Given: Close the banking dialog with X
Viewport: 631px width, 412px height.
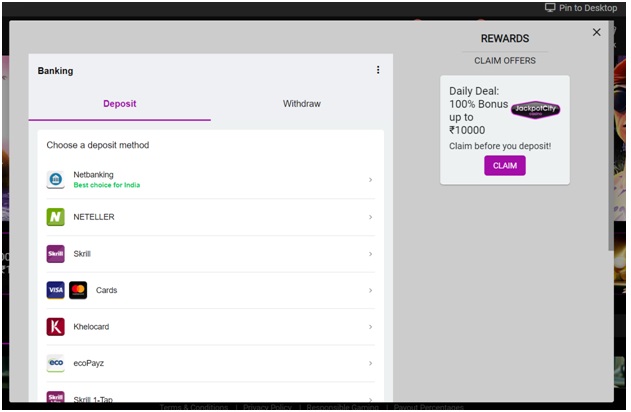Looking at the screenshot, I should pos(596,32).
